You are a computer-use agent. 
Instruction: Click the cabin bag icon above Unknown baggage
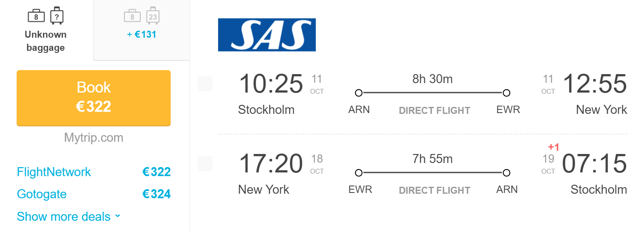click(36, 16)
